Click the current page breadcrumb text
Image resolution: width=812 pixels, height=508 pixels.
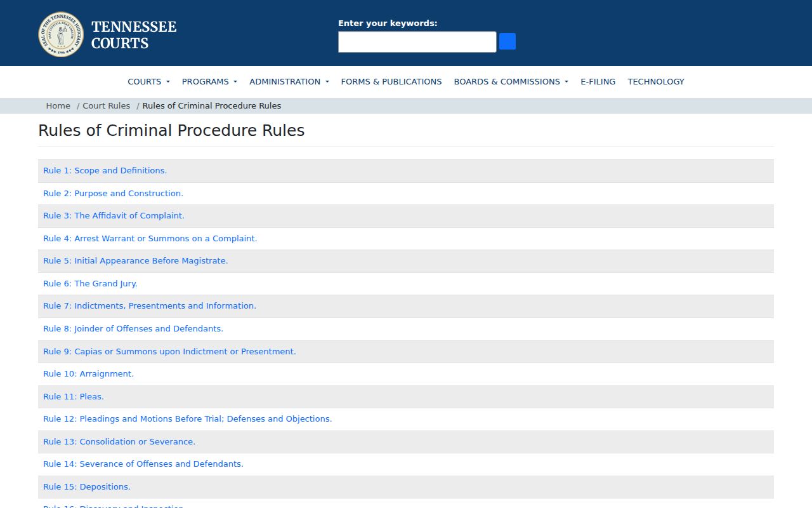212,106
